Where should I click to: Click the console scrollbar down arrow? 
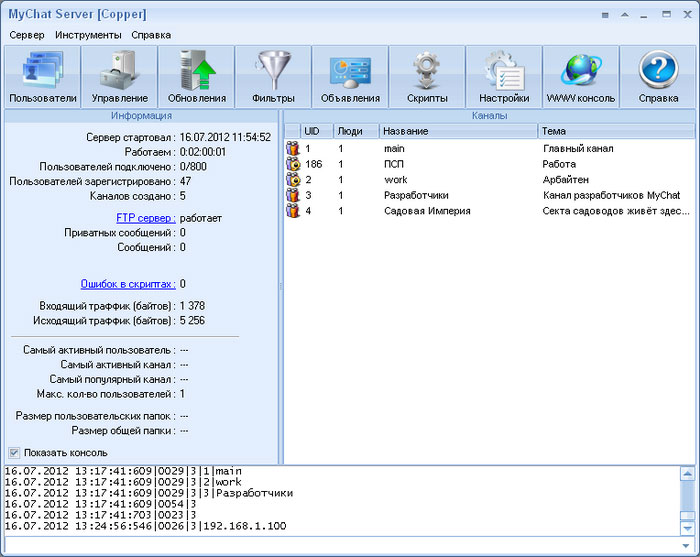[x=687, y=528]
